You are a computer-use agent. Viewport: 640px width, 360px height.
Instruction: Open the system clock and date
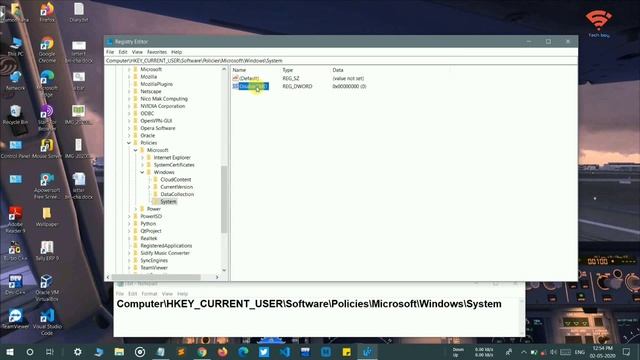tap(602, 352)
